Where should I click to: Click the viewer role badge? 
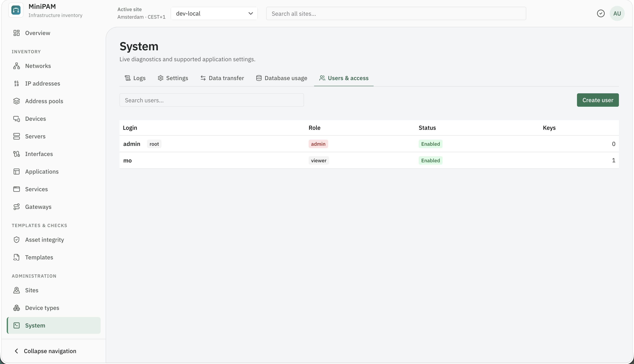[x=319, y=160]
